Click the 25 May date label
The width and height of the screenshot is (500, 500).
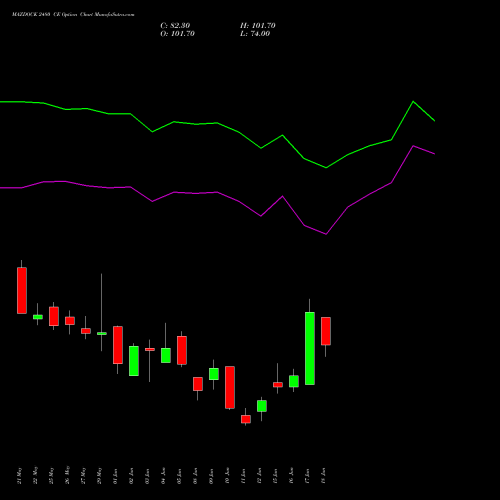[52, 476]
